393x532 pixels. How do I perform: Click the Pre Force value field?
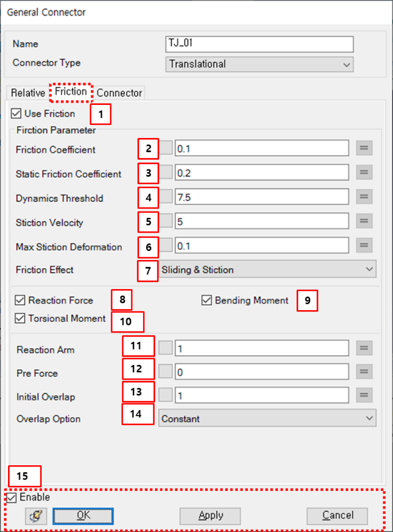click(x=262, y=372)
